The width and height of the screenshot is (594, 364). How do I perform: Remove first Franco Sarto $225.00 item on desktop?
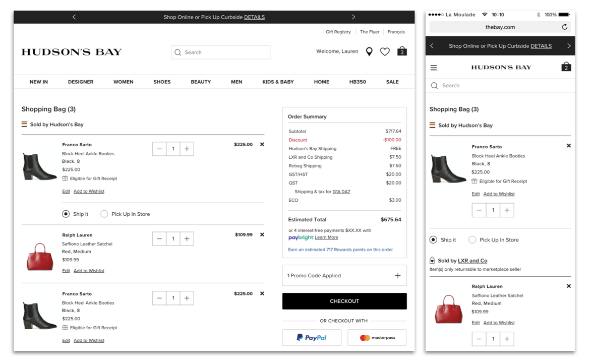262,144
